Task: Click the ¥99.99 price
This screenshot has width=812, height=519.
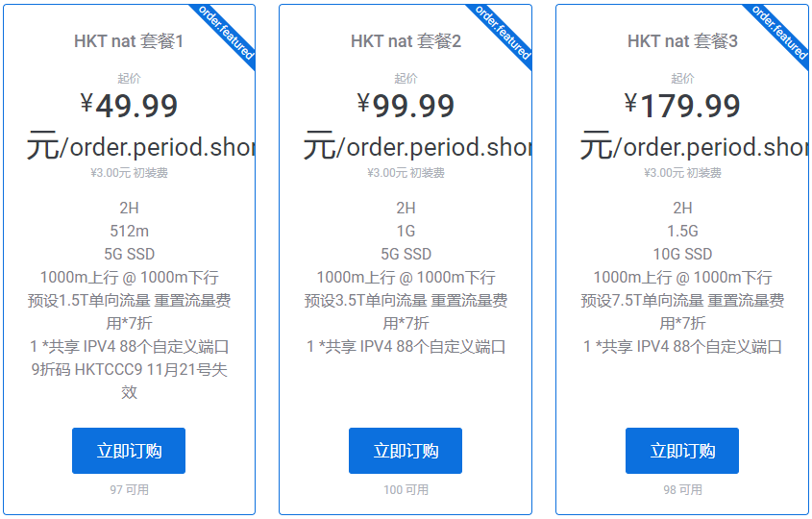Action: (x=406, y=105)
